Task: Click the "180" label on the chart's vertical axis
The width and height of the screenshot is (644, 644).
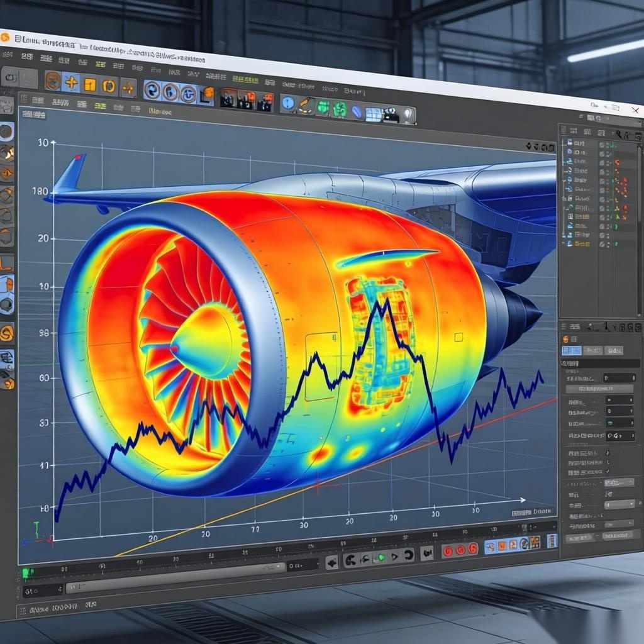Action: 40,191
